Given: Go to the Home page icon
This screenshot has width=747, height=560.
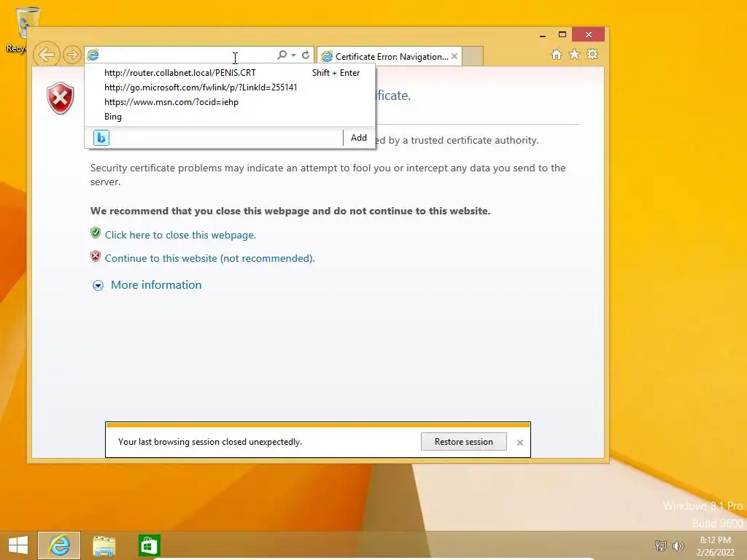Looking at the screenshot, I should (x=556, y=54).
